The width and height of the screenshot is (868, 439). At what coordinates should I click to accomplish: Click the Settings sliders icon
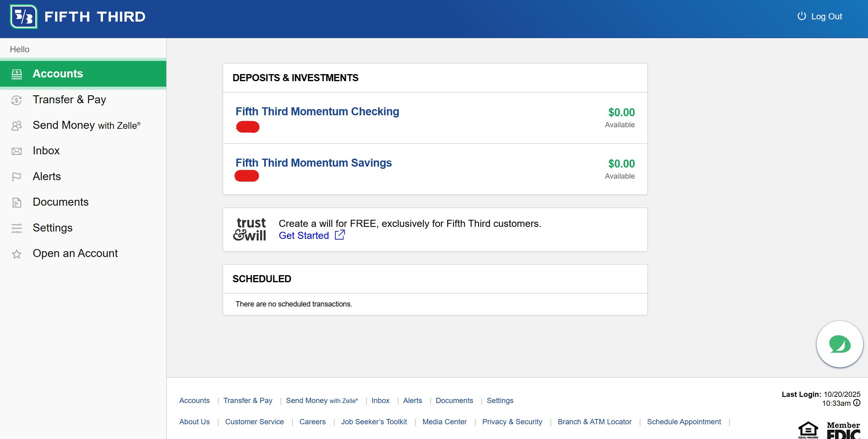(17, 228)
